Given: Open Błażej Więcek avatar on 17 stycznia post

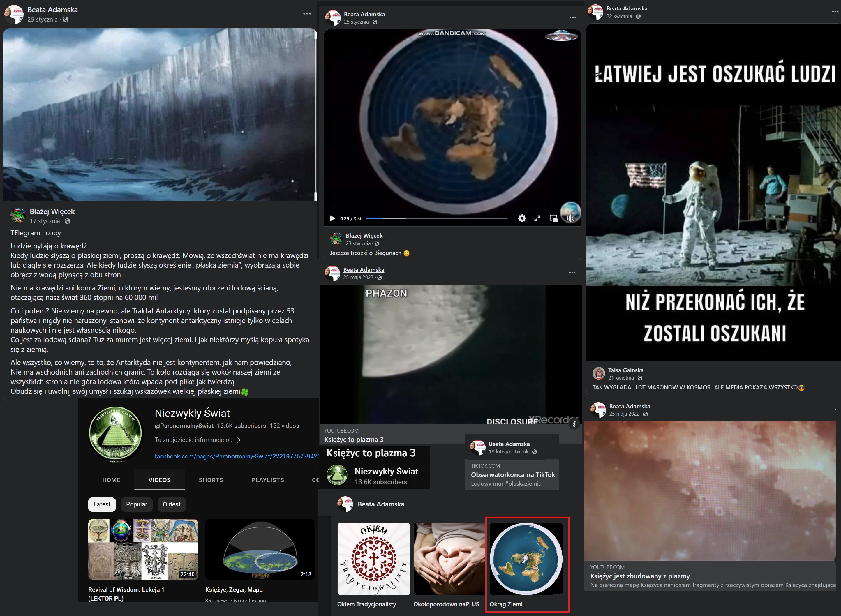Looking at the screenshot, I should coord(18,215).
